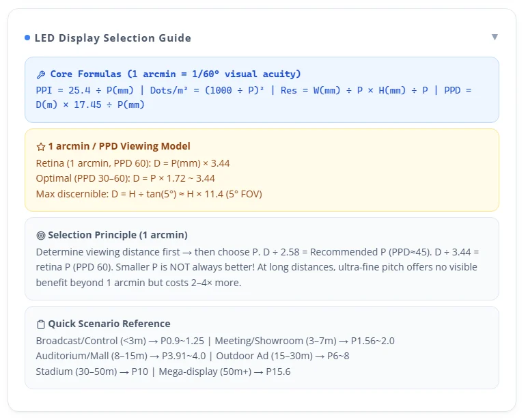Image resolution: width=528 pixels, height=420 pixels.
Task: Click 'Outdoor Ad (15–30m) → P6~8' entry
Action: coord(283,356)
